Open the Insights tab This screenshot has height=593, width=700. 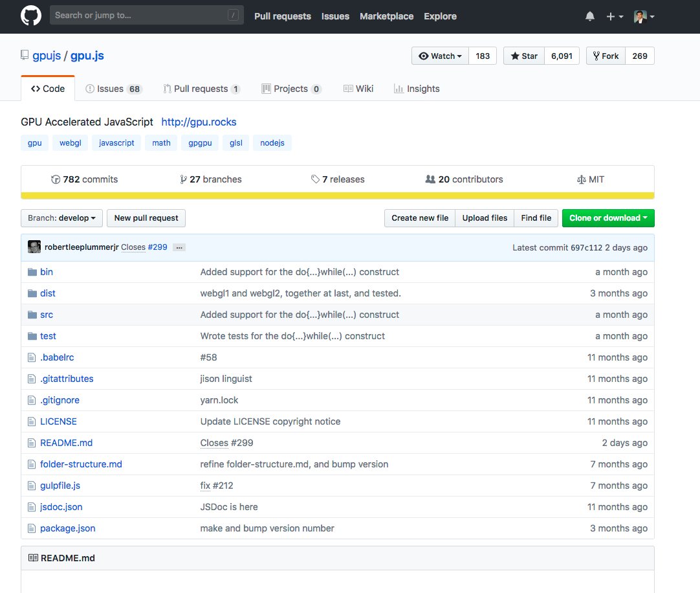(417, 89)
